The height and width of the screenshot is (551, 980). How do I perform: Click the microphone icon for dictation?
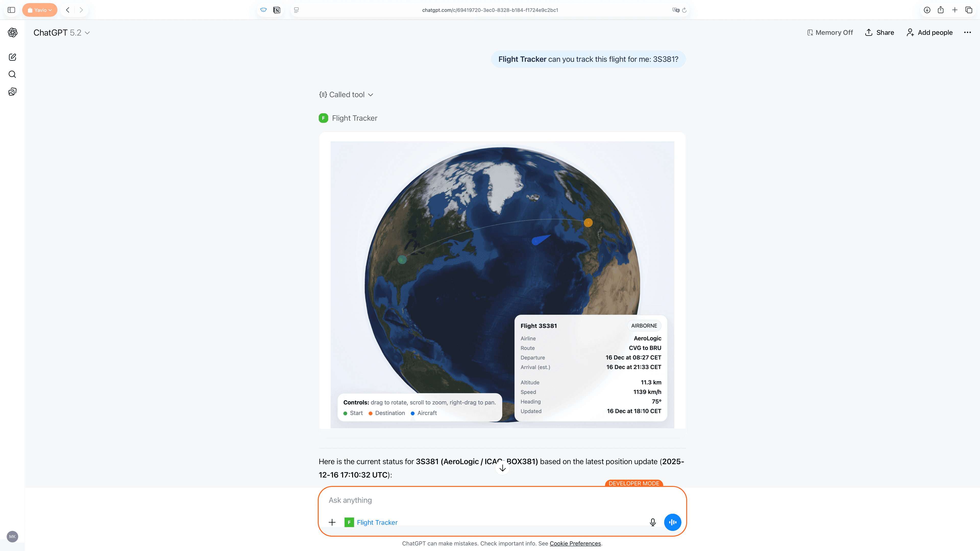(x=653, y=522)
